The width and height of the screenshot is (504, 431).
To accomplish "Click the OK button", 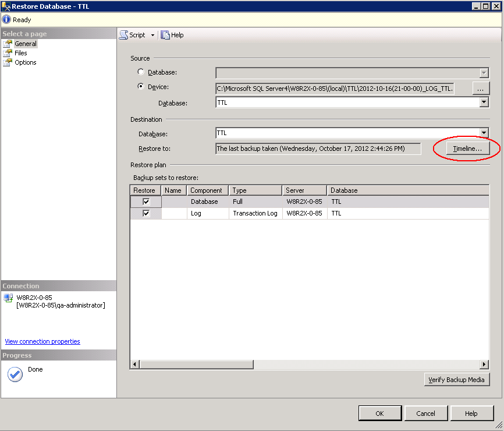I will click(380, 414).
